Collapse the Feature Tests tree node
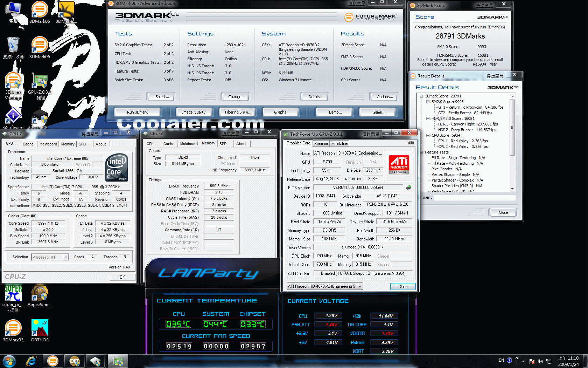Image resolution: width=588 pixels, height=368 pixels. (421, 152)
